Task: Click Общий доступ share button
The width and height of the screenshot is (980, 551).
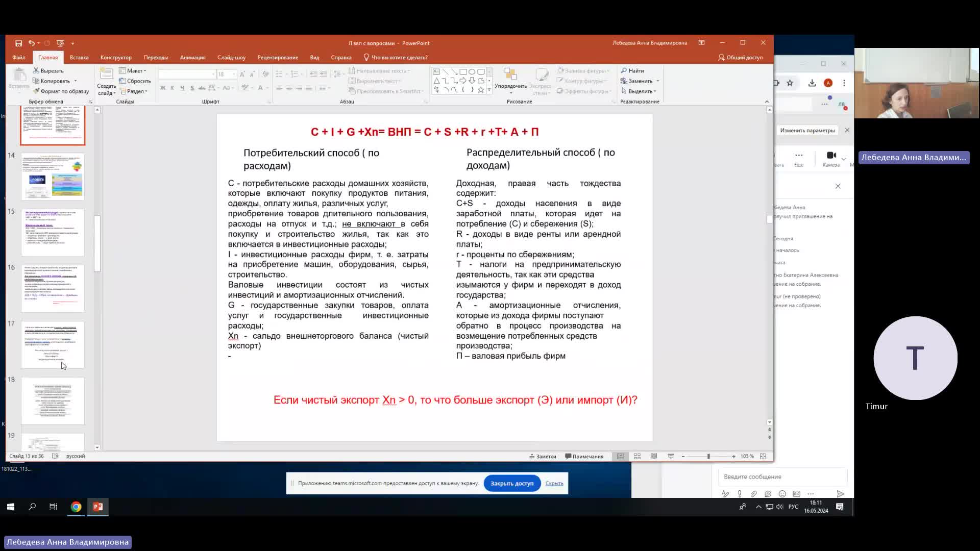Action: (x=740, y=58)
